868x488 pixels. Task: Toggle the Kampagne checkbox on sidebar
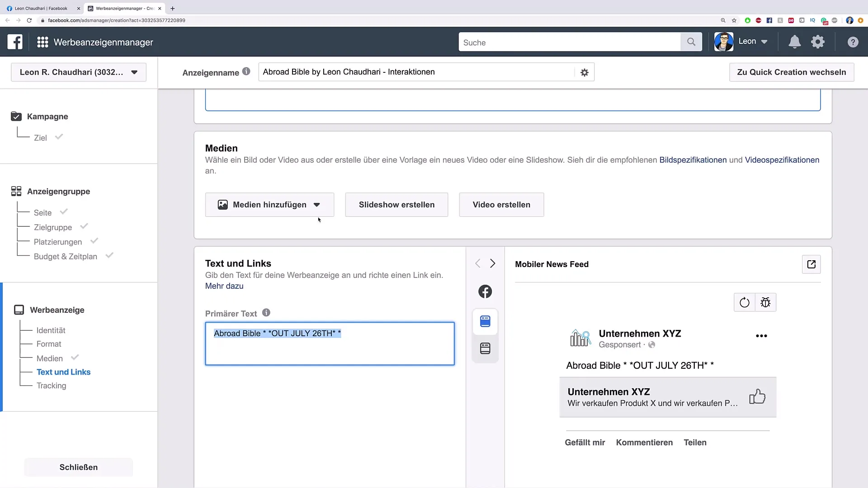(16, 116)
